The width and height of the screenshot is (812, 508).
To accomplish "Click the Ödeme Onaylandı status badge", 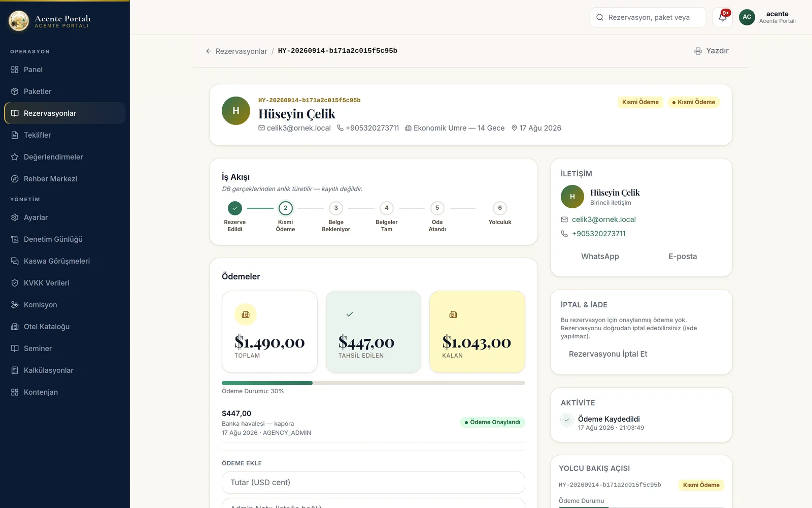I will coord(492,422).
